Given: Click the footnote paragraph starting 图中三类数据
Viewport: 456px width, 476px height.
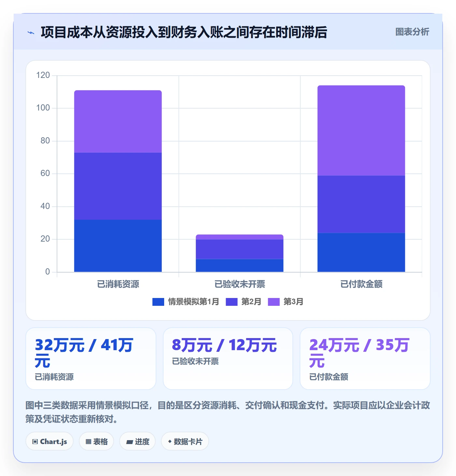Looking at the screenshot, I should [x=228, y=412].
